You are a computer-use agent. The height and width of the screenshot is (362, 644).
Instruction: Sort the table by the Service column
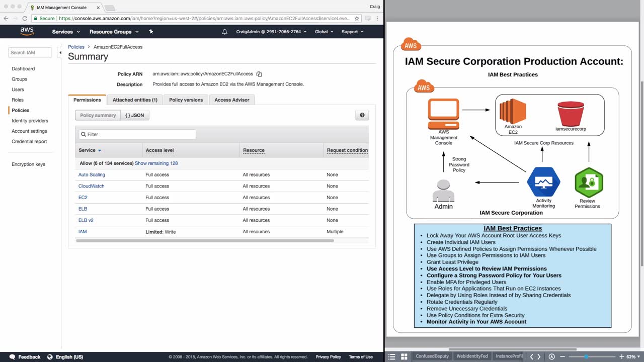pos(90,150)
